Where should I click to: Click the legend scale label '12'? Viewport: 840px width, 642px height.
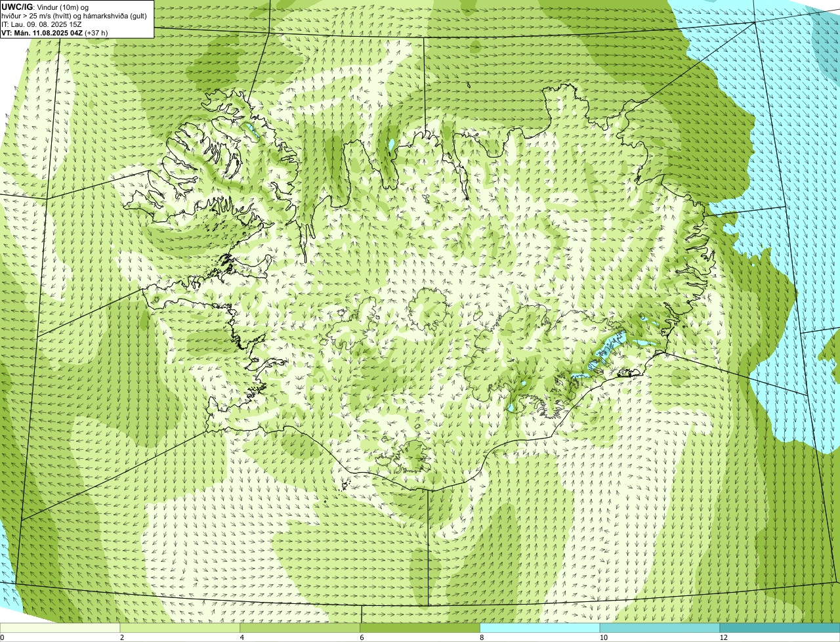pos(723,637)
